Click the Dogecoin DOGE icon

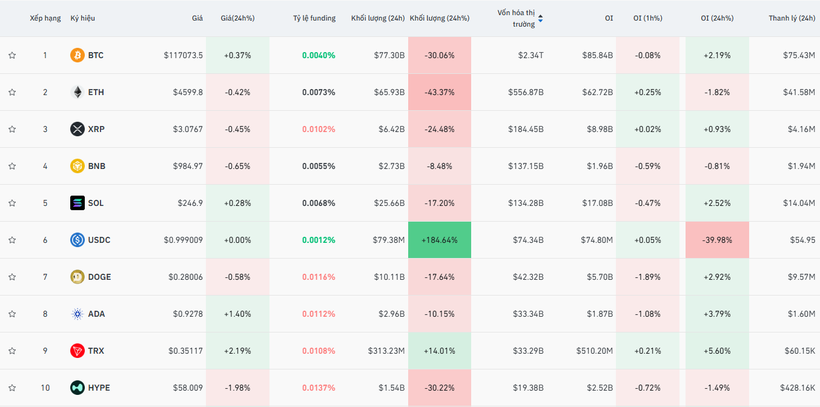[77, 277]
